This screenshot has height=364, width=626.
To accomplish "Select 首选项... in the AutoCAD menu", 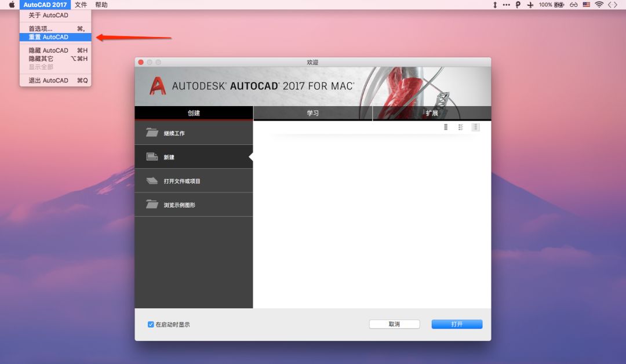I will tap(41, 28).
